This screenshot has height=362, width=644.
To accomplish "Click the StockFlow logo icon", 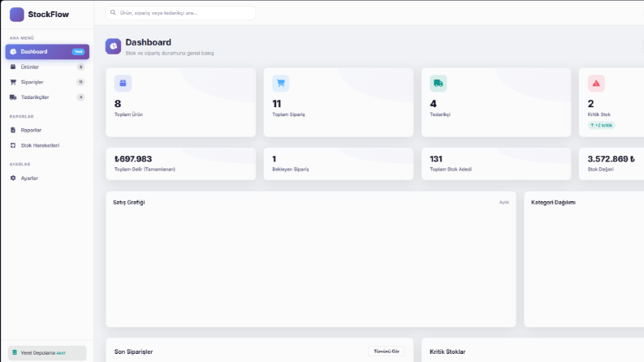I will click(17, 15).
